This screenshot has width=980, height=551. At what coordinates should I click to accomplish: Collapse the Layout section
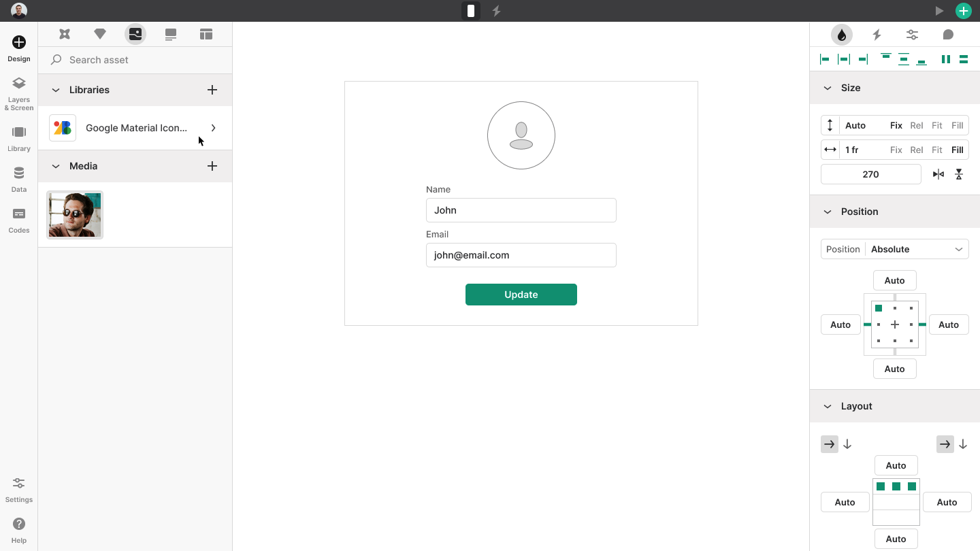tap(828, 406)
